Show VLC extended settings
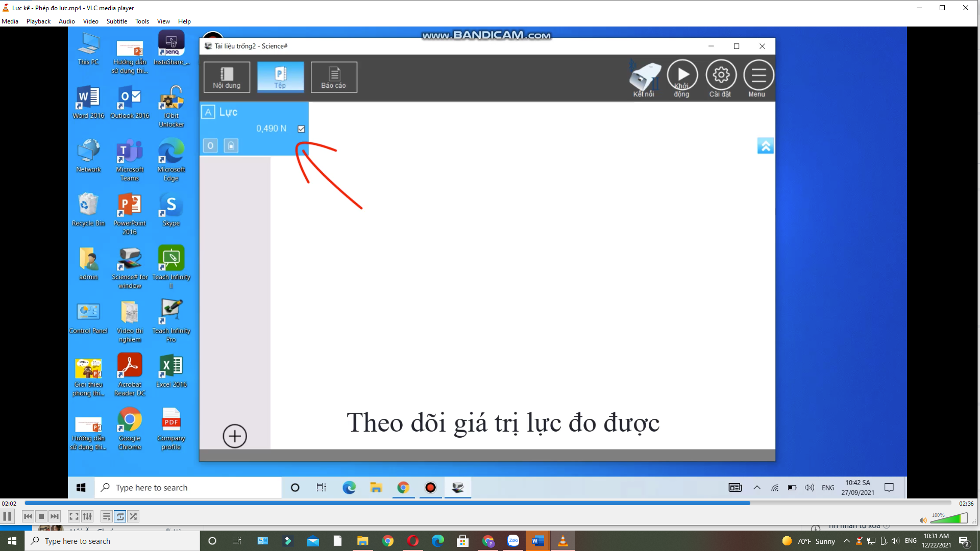This screenshot has width=980, height=551. tap(87, 516)
